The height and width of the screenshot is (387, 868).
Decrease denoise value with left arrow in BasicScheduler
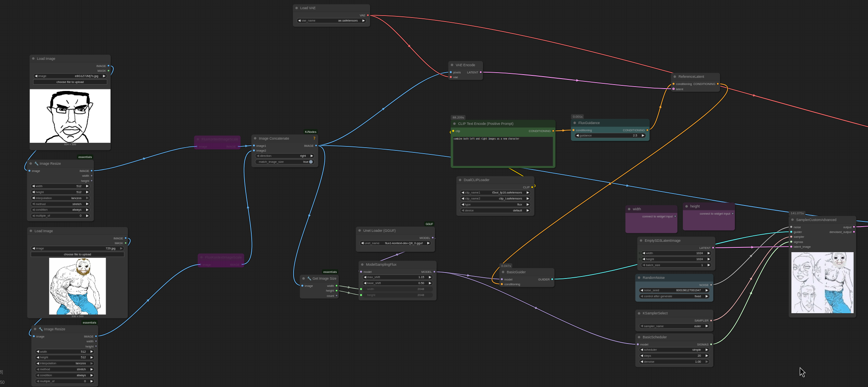click(641, 362)
